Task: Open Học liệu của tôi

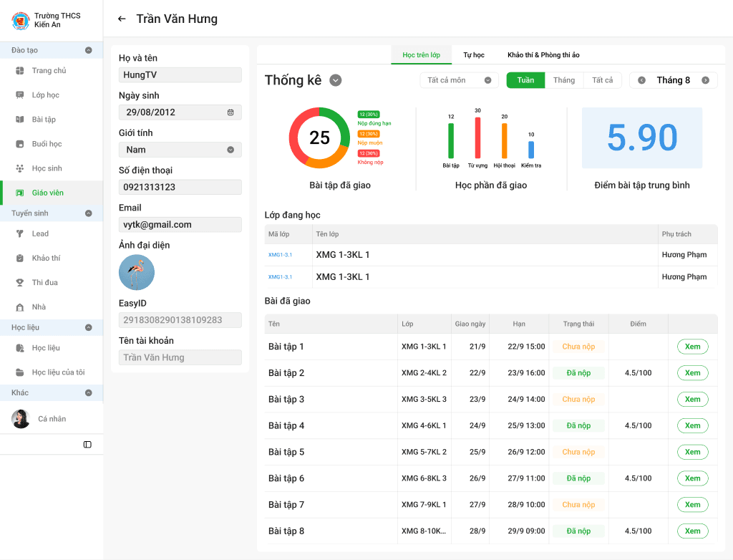Action: (x=52, y=372)
